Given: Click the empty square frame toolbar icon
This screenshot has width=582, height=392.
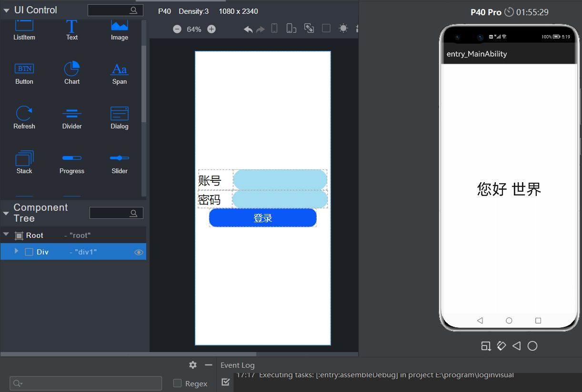Looking at the screenshot, I should [x=326, y=29].
